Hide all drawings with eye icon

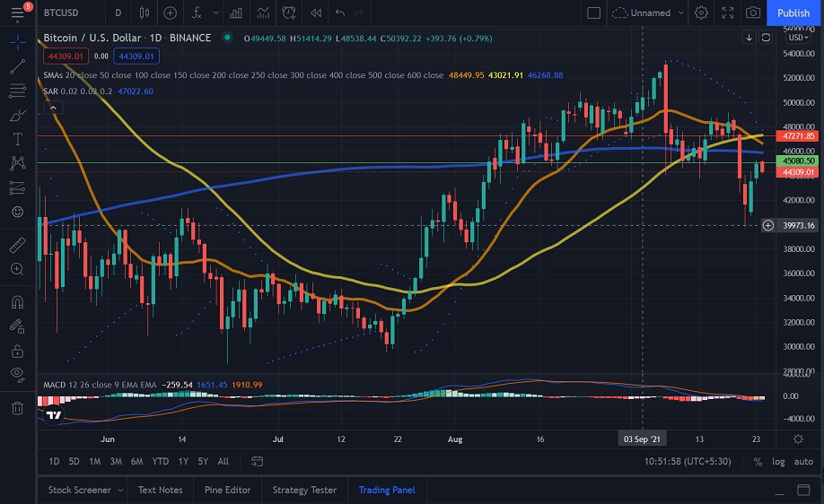click(17, 373)
